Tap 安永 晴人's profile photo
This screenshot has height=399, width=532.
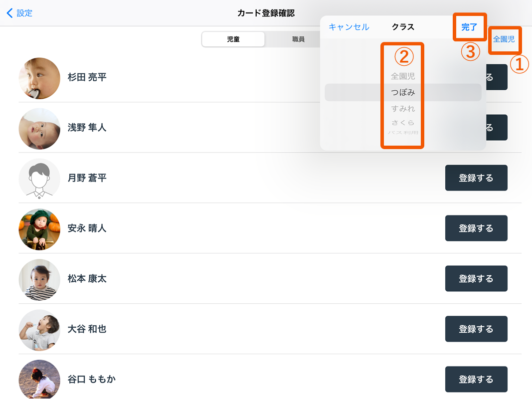[39, 229]
